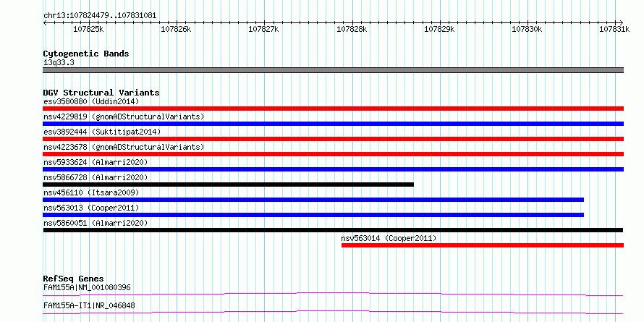Open the nsv5866728 (Almarri2020) label
Viewport: 644px width, 322px height.
96,177
